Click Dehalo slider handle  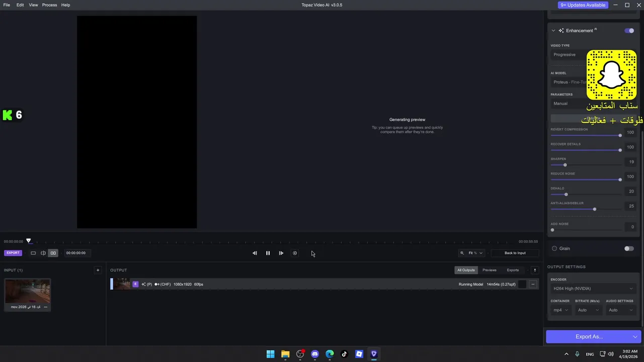click(566, 195)
